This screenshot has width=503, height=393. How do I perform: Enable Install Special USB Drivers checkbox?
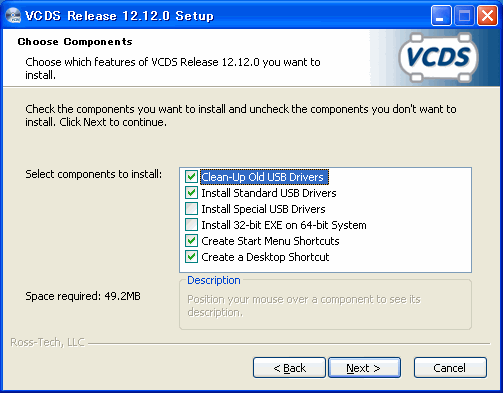pyautogui.click(x=191, y=209)
